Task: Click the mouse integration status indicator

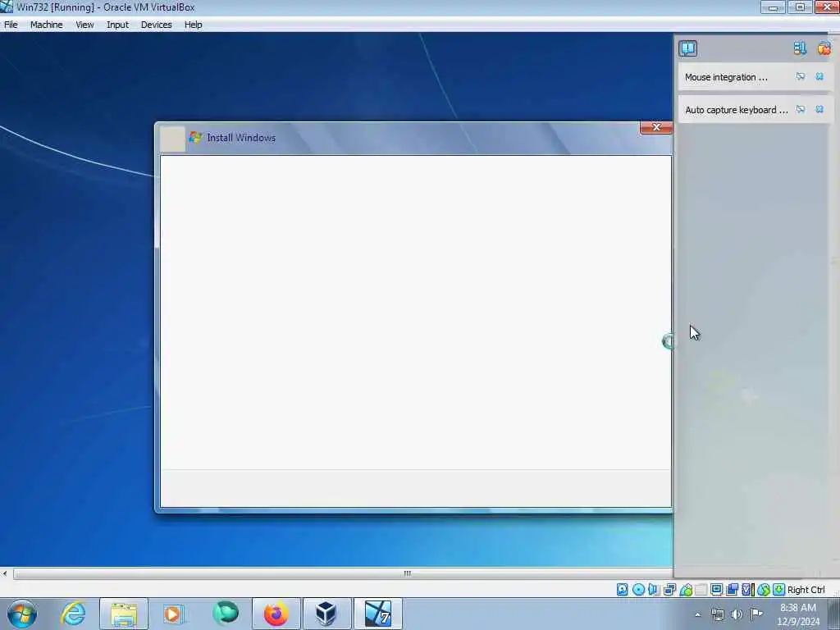Action: (x=764, y=590)
